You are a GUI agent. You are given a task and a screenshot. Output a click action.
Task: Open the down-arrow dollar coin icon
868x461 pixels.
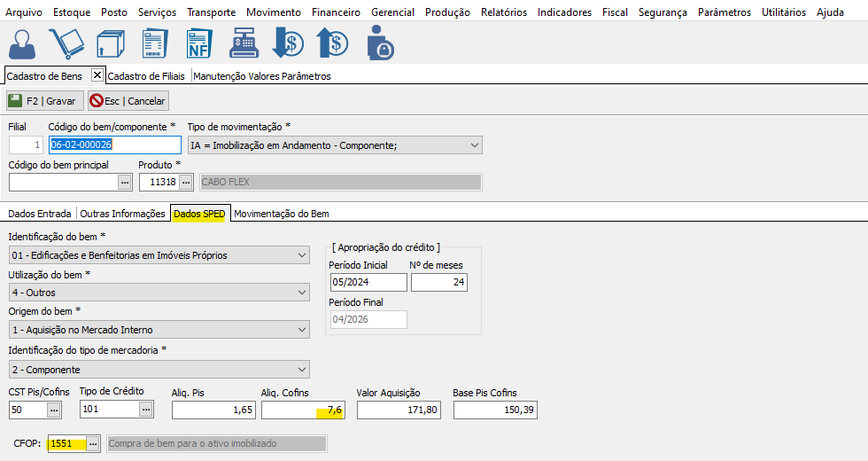point(288,43)
